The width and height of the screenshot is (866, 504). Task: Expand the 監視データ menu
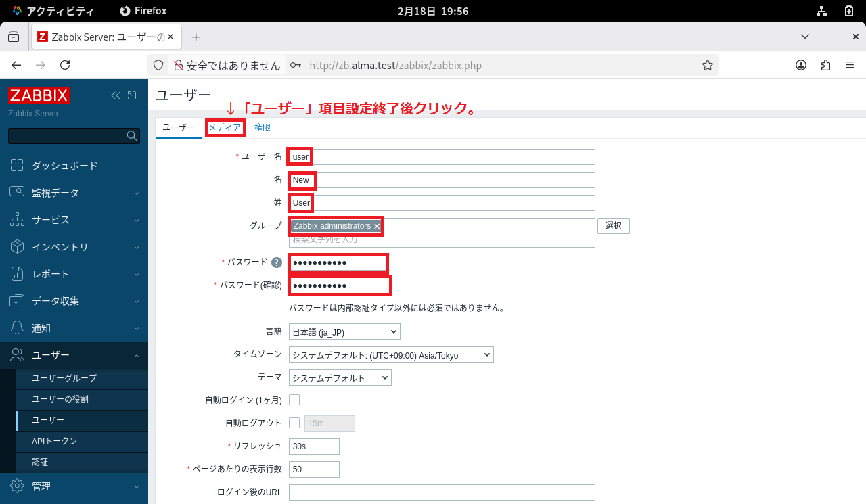pyautogui.click(x=137, y=193)
